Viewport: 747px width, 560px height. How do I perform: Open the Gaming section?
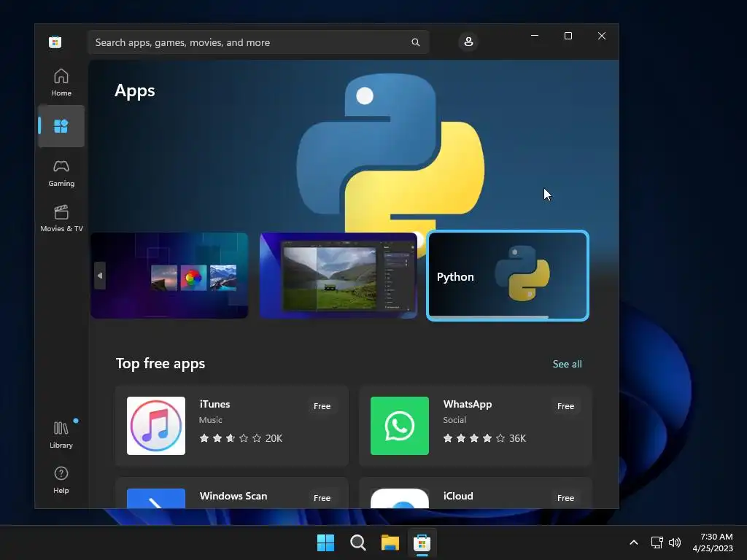point(61,174)
